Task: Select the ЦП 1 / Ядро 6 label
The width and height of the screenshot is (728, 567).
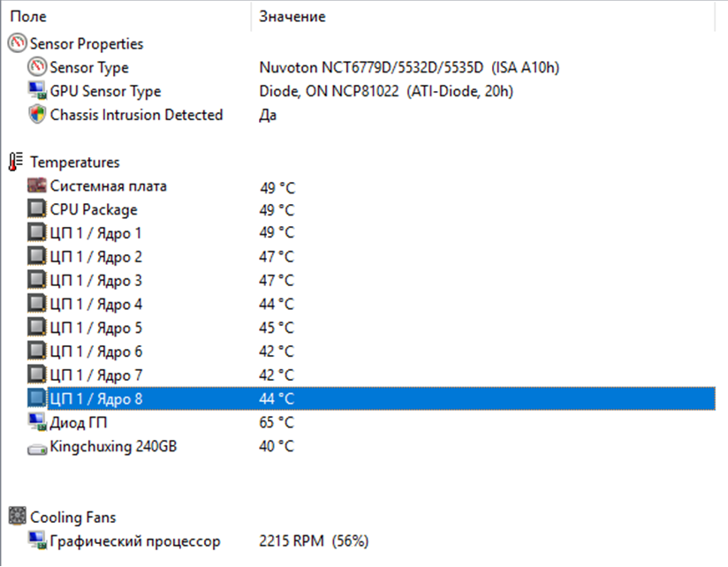Action: point(95,352)
